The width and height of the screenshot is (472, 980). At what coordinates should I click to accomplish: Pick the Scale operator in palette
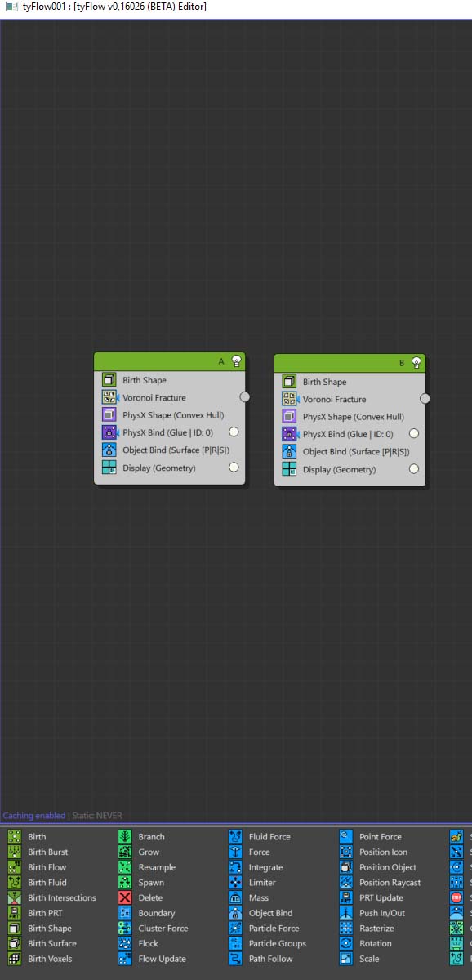pyautogui.click(x=359, y=959)
